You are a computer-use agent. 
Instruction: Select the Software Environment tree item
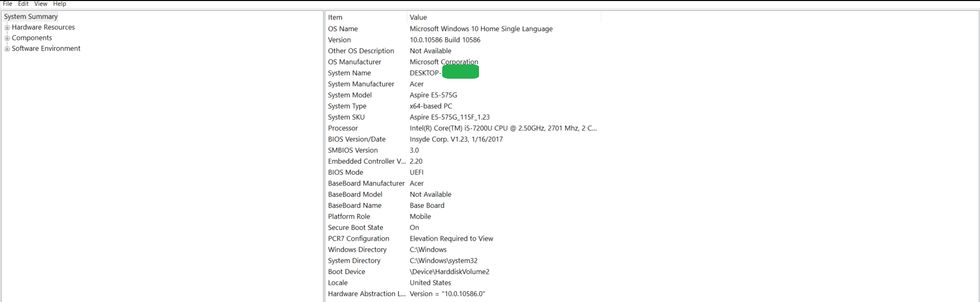(46, 49)
